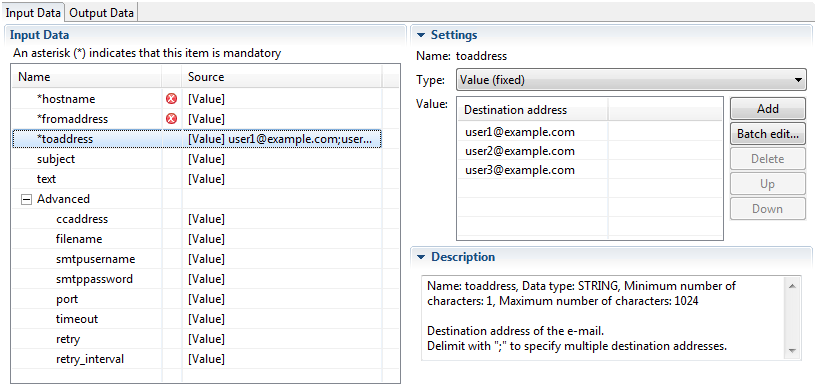Click the error icon next to hostname
Viewport: 822px width, 390px height.
tap(171, 99)
